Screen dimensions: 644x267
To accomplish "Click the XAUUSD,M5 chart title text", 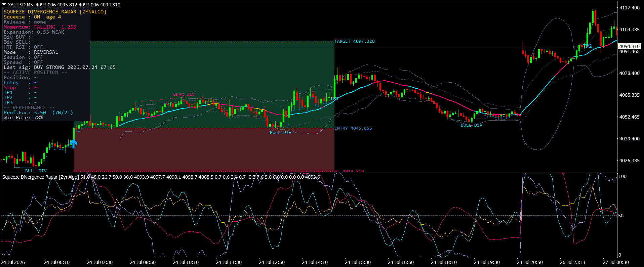I will point(21,5).
